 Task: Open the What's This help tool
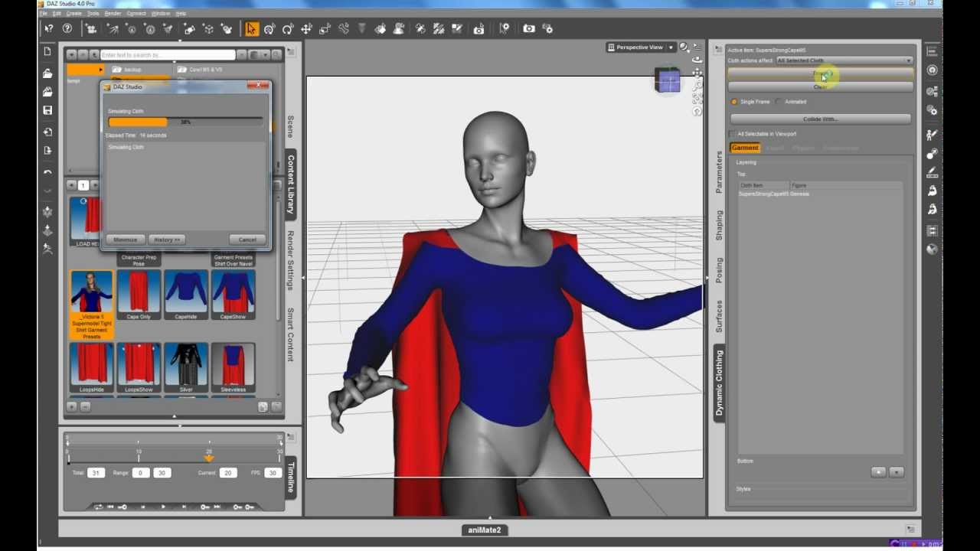(x=49, y=28)
